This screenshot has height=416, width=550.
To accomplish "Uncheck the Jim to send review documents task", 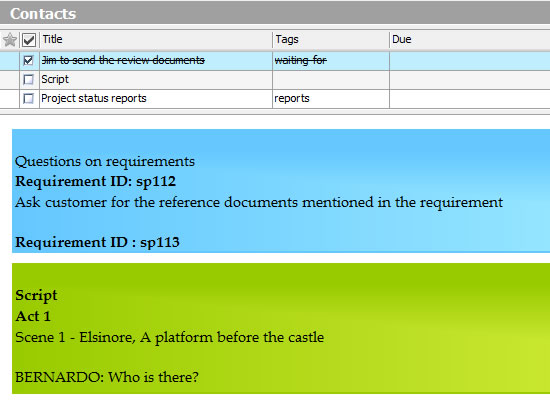I will (x=28, y=60).
